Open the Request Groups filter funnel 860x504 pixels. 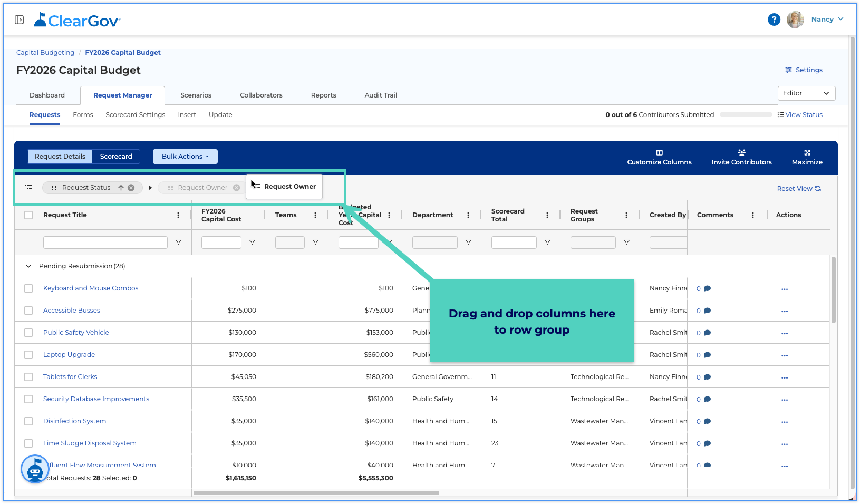tap(626, 243)
